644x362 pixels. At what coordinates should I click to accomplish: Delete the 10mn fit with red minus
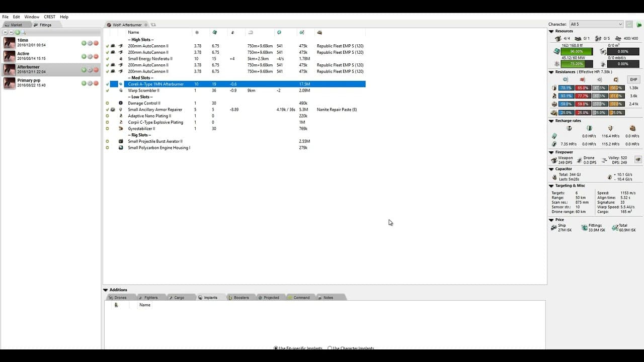click(96, 43)
